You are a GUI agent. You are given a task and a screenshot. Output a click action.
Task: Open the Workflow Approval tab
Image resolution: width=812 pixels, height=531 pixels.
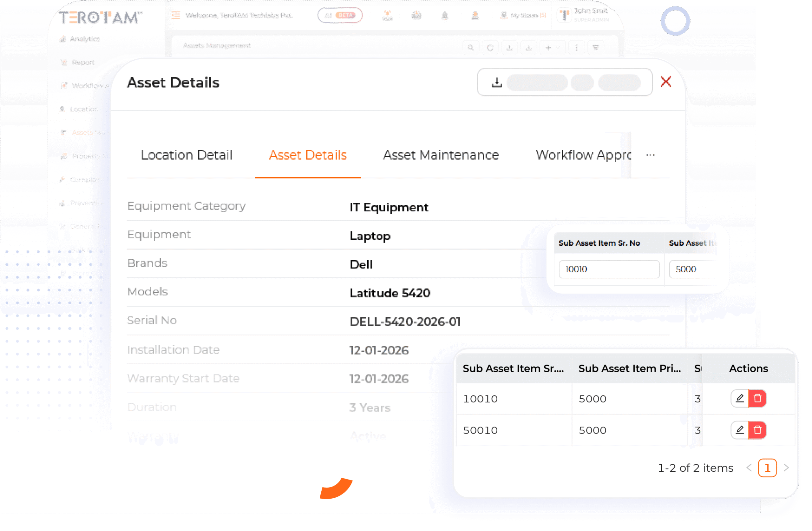[x=583, y=155]
